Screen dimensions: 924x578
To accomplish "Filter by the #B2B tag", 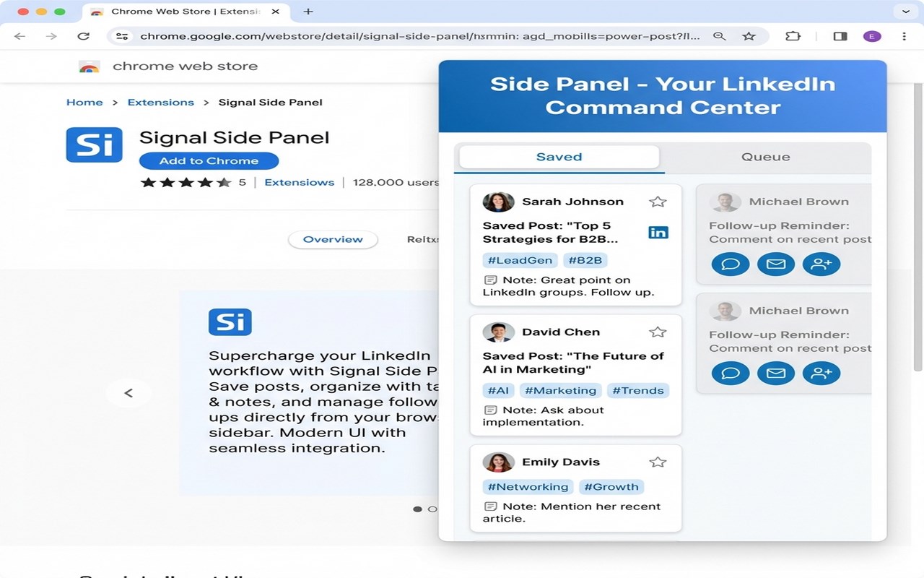I will (585, 260).
